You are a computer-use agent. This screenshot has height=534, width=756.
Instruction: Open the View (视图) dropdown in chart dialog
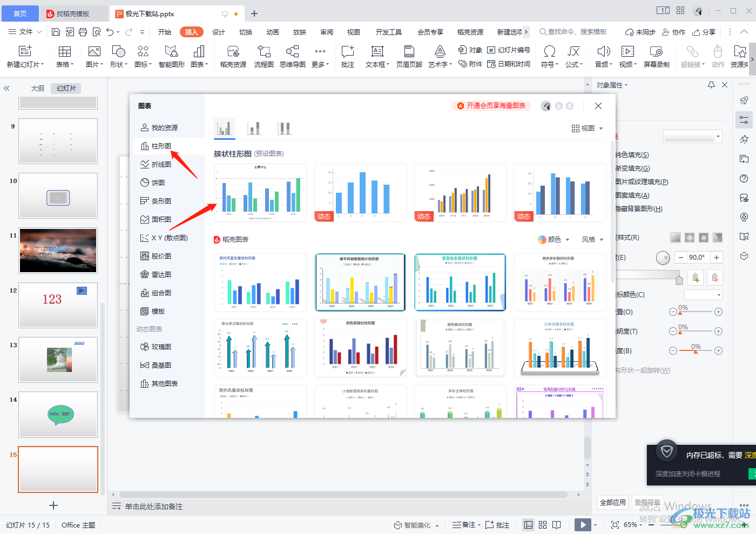[587, 129]
